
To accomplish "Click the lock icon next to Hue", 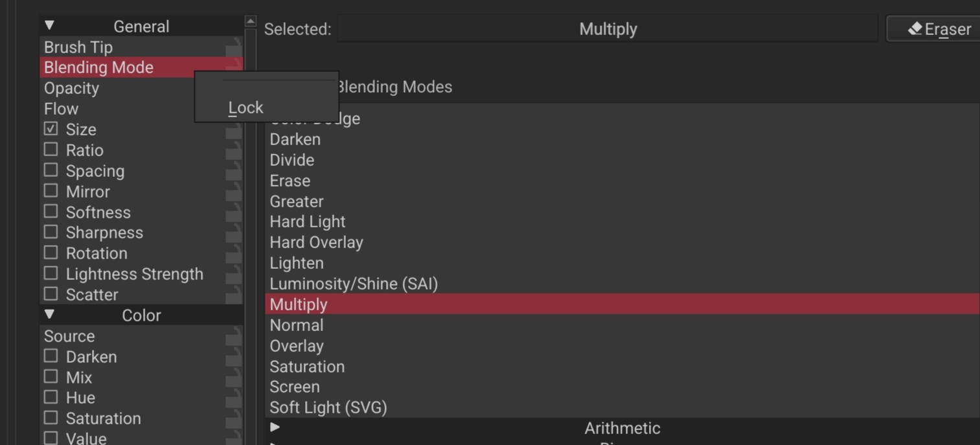I will [233, 398].
